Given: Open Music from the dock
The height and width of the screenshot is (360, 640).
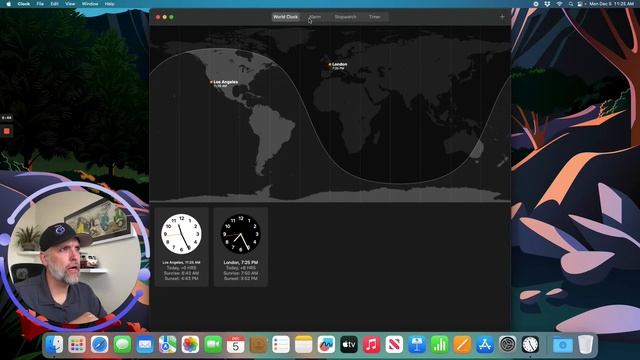Looking at the screenshot, I should (371, 345).
